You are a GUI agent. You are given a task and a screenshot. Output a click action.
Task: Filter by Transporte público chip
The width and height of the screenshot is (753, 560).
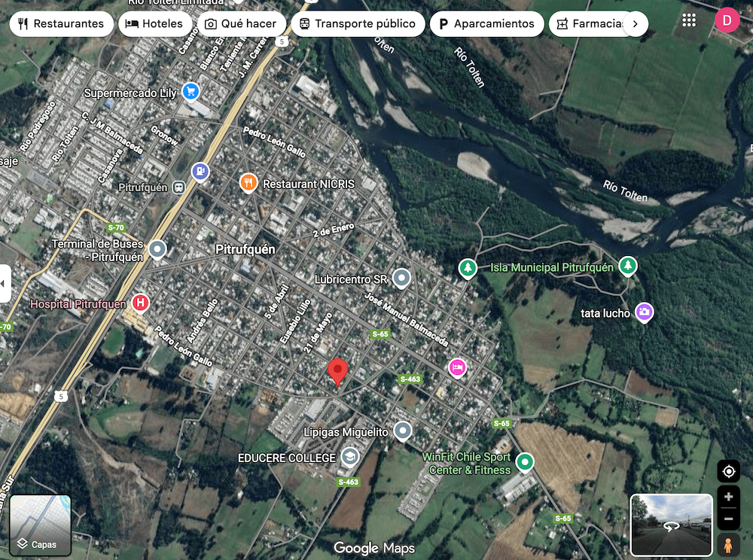click(x=357, y=23)
